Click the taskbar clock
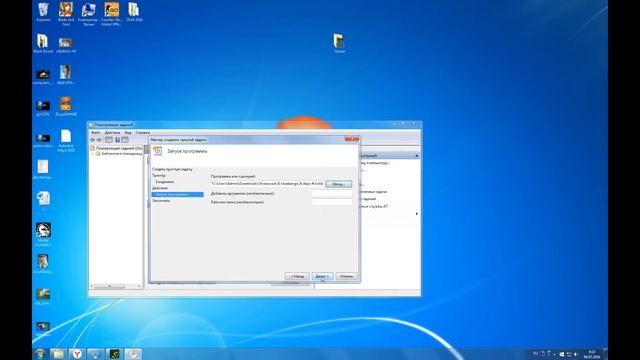 click(x=591, y=354)
